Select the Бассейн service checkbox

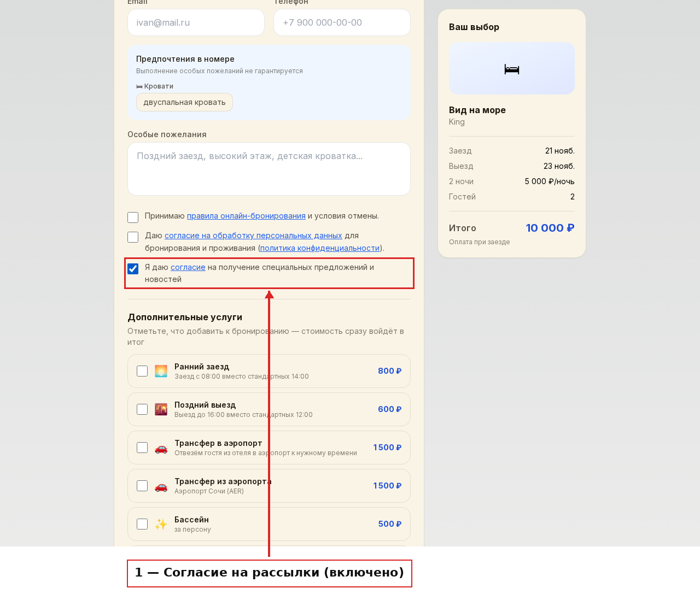point(142,524)
